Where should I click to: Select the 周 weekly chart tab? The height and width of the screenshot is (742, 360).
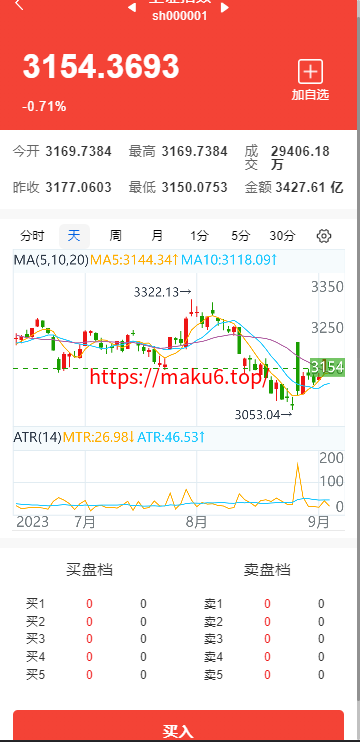pyautogui.click(x=115, y=236)
